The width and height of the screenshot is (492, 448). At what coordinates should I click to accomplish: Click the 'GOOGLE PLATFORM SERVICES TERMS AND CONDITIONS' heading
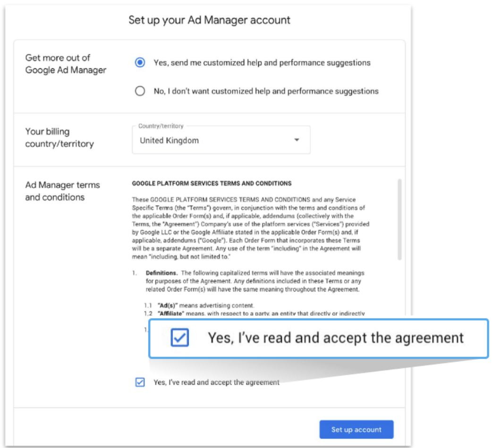click(212, 183)
